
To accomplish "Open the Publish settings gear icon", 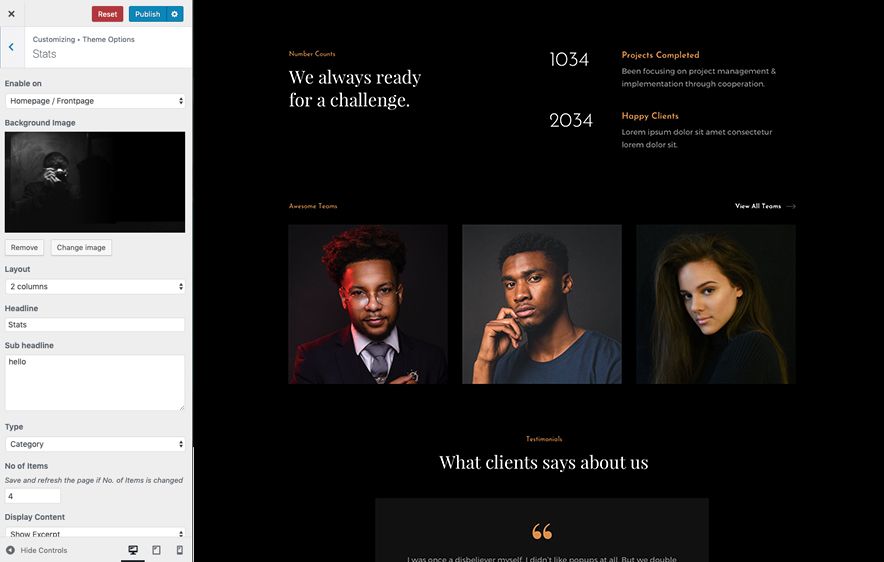I will point(175,14).
